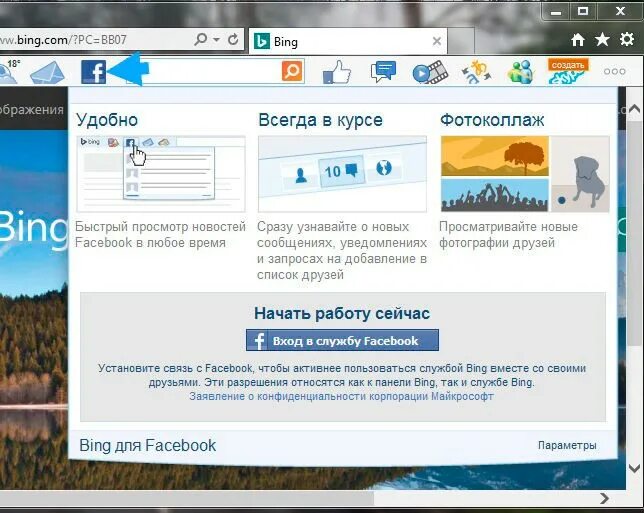This screenshot has width=644, height=513.
Task: Click 'Начать работу сейчас' heading text
Action: pyautogui.click(x=342, y=313)
